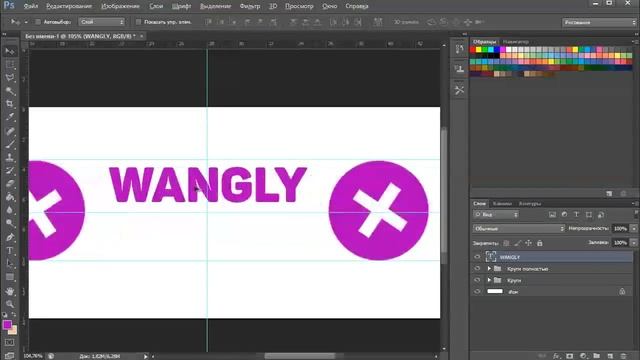Create new adjustment layer icon
The height and width of the screenshot is (360, 640).
coord(583,356)
